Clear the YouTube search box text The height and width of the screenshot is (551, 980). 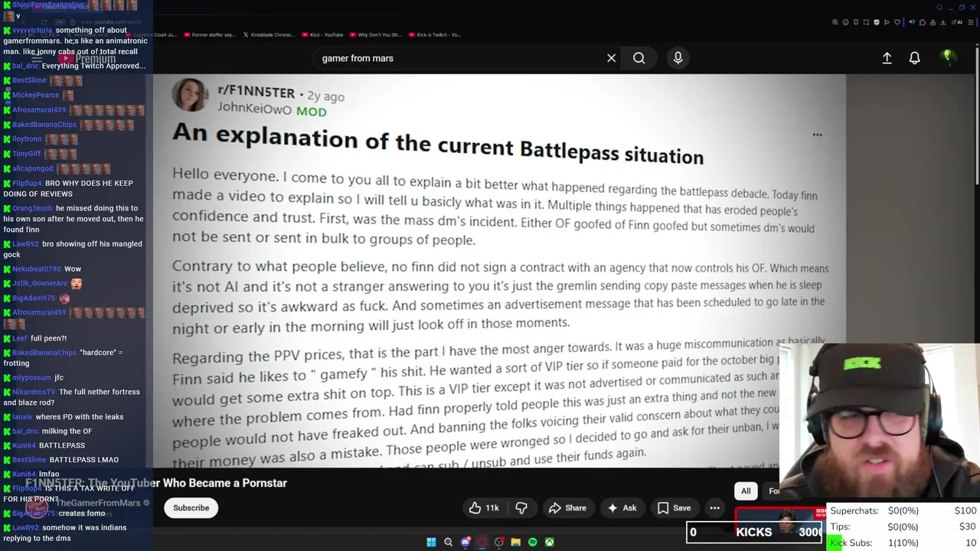[x=611, y=58]
